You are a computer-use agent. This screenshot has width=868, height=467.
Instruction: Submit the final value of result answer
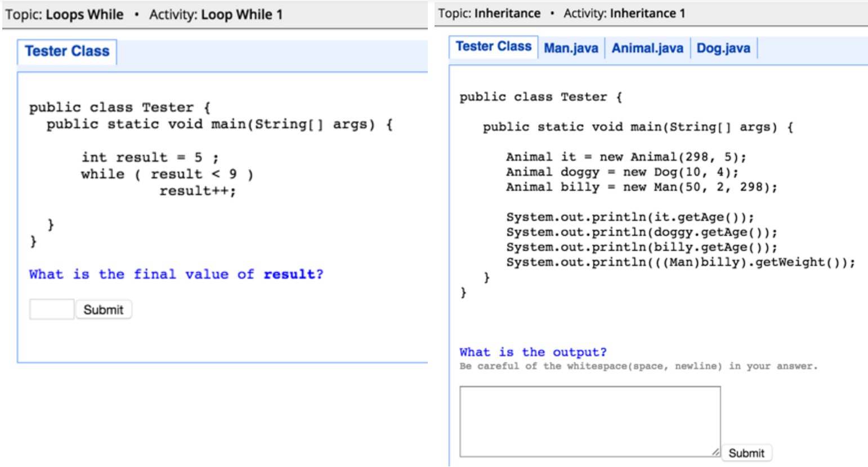point(104,309)
